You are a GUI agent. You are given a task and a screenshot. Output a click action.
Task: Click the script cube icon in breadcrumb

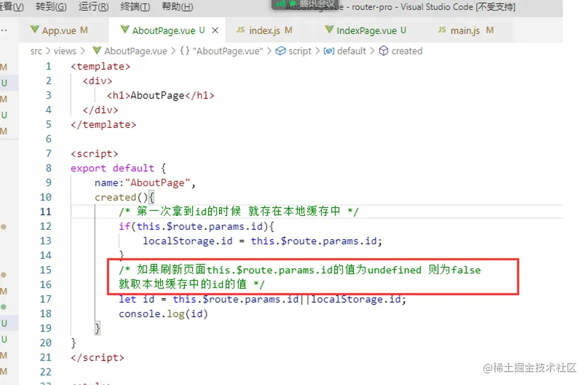(x=280, y=51)
